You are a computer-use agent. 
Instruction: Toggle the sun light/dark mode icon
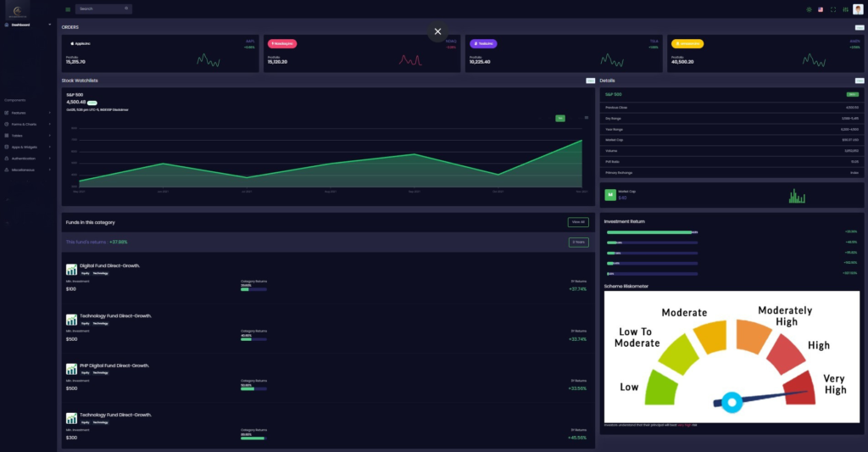coord(809,9)
